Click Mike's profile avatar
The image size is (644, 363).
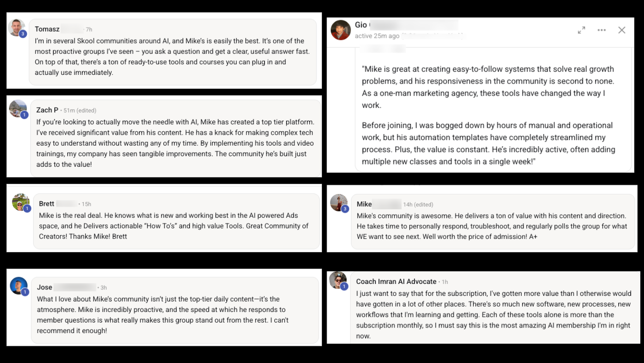339,203
